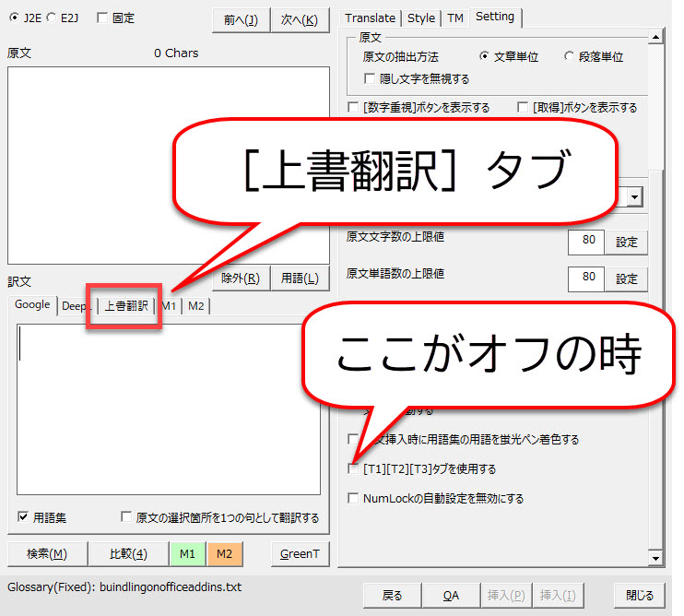The image size is (684, 616).
Task: Click into the 原文文字数の上限値 field
Action: click(x=587, y=242)
